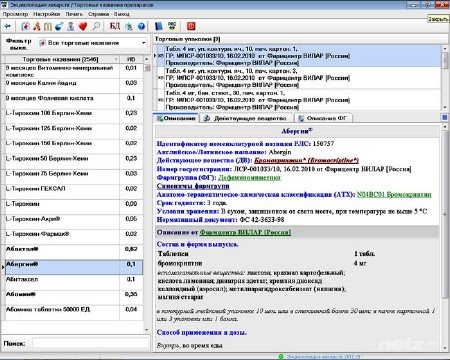This screenshot has height=360, width=450.
Task: Select the 9 месяцев Калия йодид row
Action: (74, 86)
